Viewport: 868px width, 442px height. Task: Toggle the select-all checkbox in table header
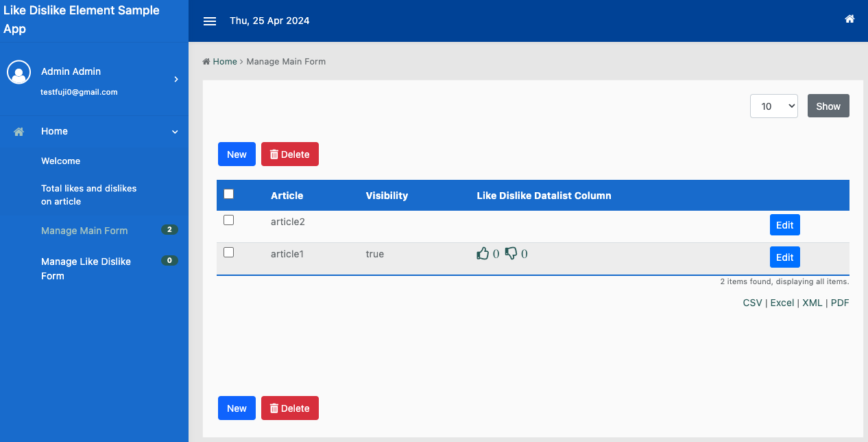(229, 194)
